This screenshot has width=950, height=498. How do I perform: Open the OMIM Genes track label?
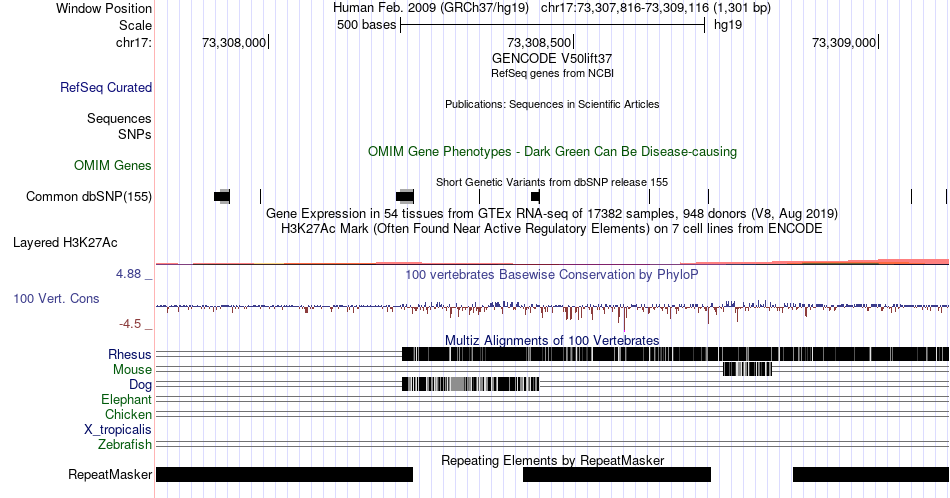click(x=113, y=165)
